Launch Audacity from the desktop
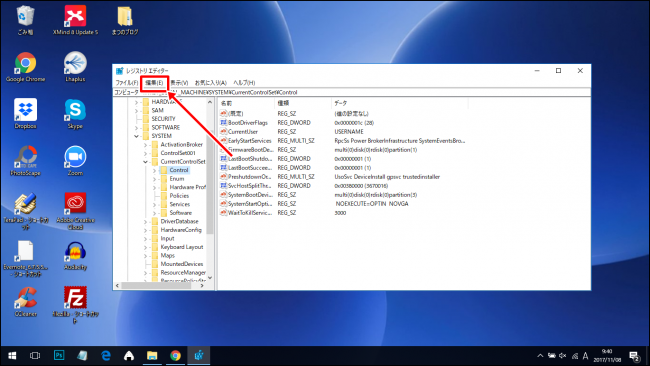Screen dimensions: 650x366 pyautogui.click(x=75, y=255)
